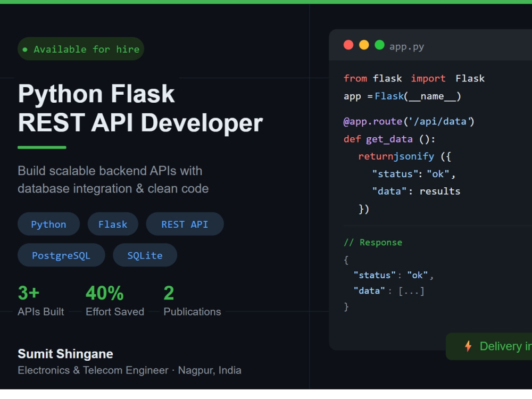Click the '// Response' comment
The image size is (532, 399).
(373, 243)
